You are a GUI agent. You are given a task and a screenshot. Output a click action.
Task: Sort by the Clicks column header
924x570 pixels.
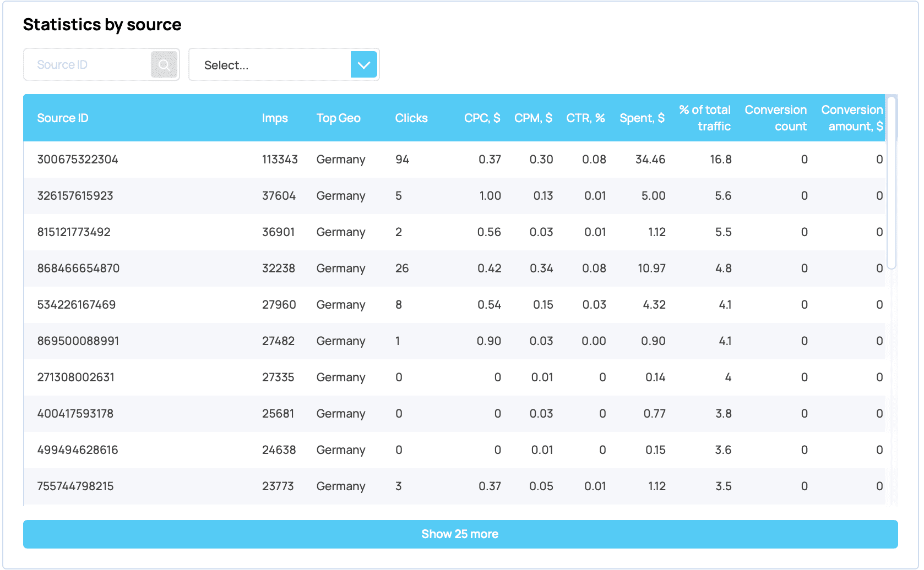coord(411,118)
